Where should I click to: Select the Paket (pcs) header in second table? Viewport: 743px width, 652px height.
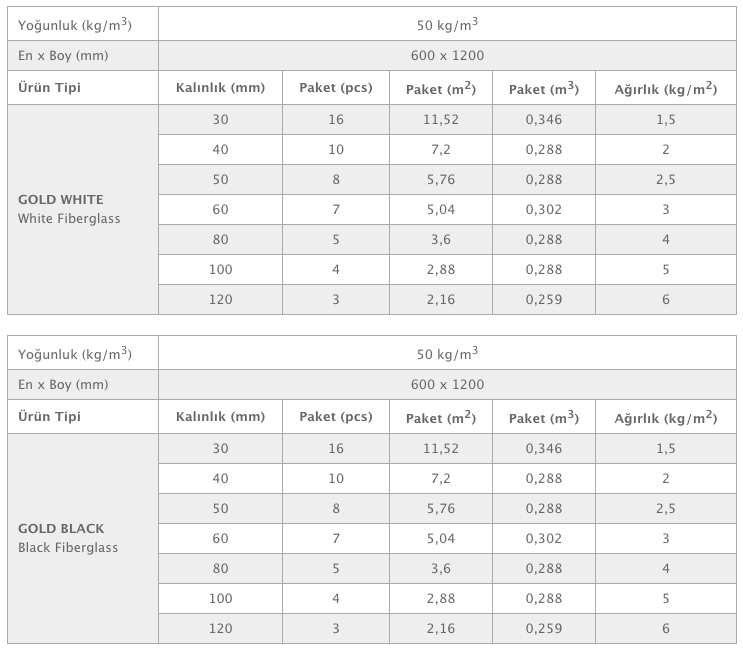coord(336,417)
